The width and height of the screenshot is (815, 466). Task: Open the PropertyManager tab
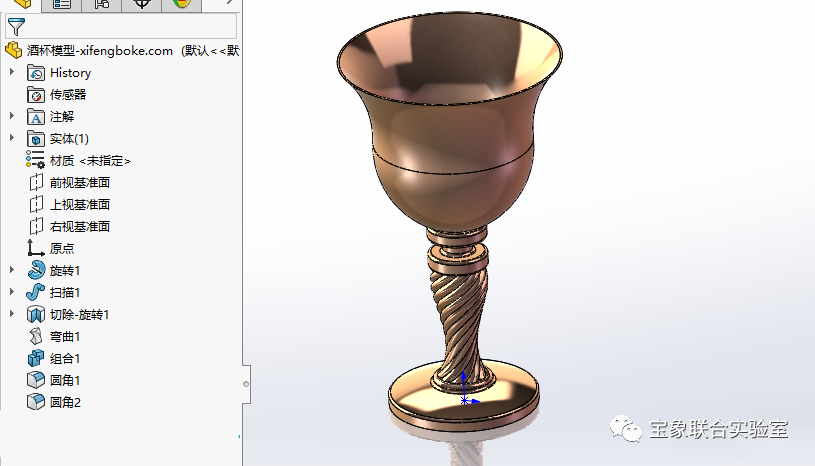coord(61,4)
